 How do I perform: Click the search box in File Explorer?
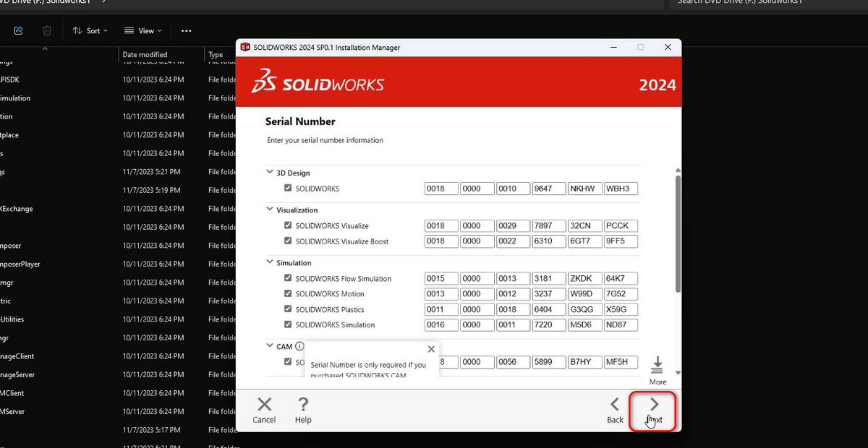pyautogui.click(x=767, y=3)
